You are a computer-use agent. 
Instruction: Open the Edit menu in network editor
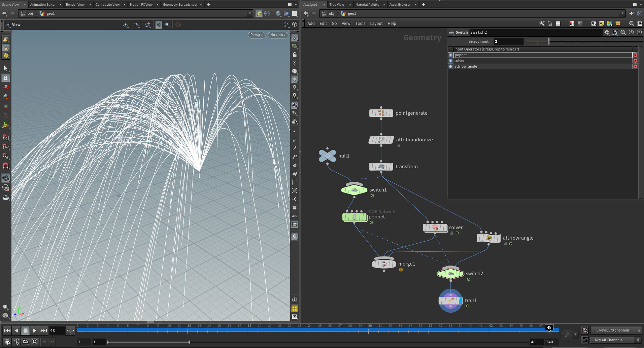pos(323,24)
